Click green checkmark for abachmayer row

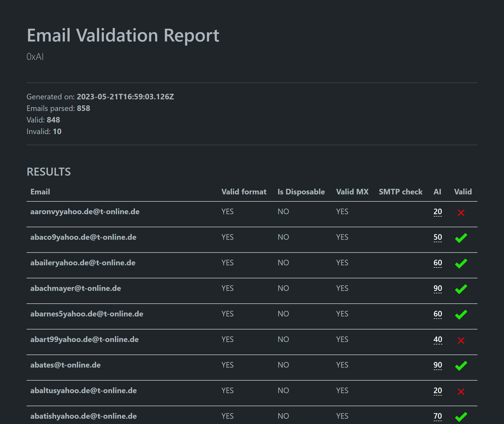coord(461,289)
